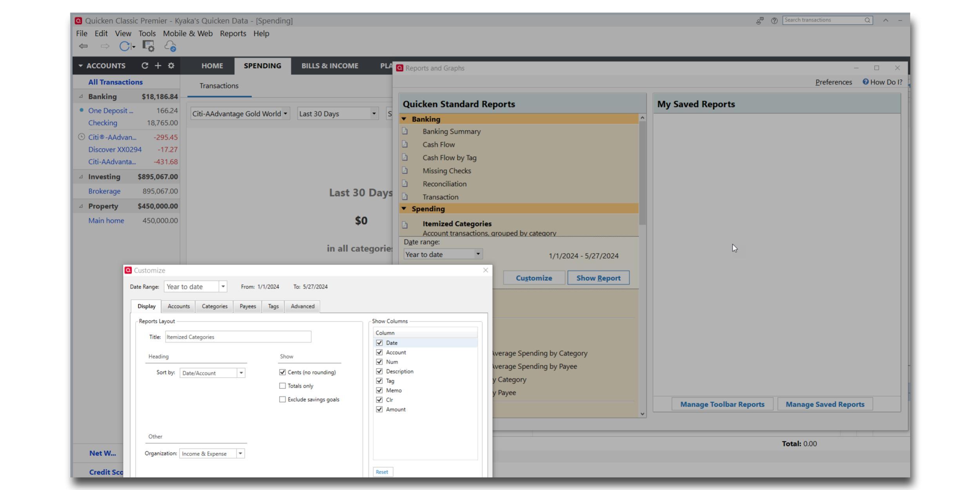Image resolution: width=980 pixels, height=490 pixels.
Task: Click the cloud sync icon
Action: tap(171, 46)
